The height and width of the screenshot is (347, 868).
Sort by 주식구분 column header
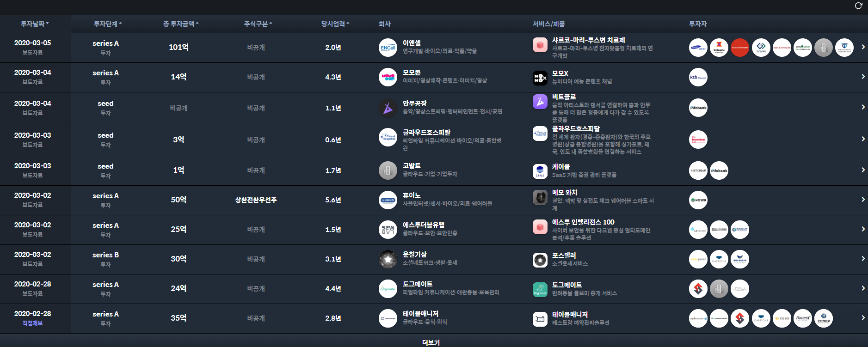pos(258,24)
